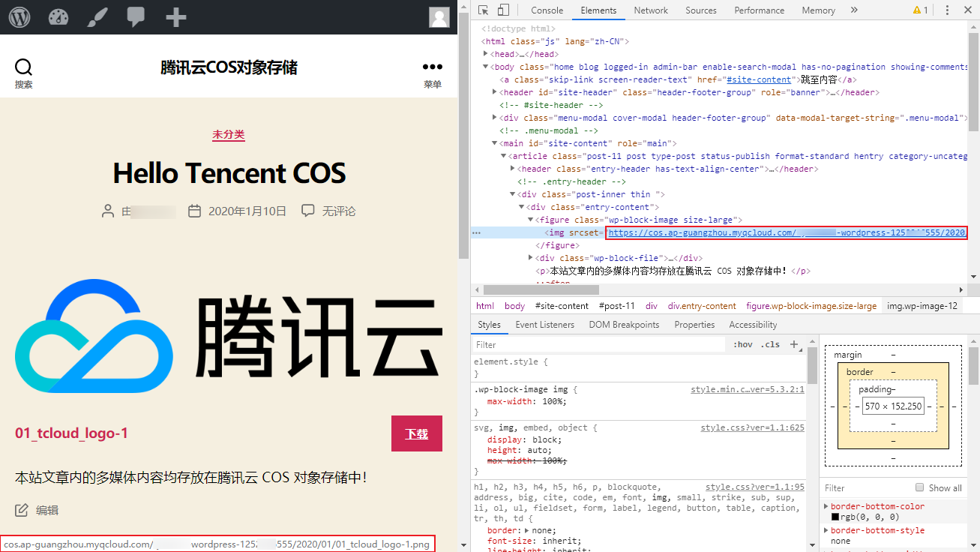Expand the div wp-block-file node
980x552 pixels.
(x=531, y=258)
